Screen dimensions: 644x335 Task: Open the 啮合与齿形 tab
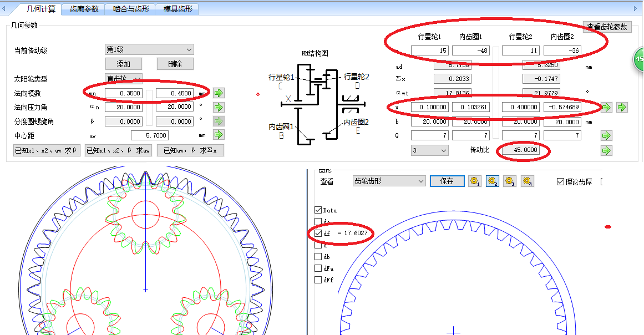[x=131, y=9]
